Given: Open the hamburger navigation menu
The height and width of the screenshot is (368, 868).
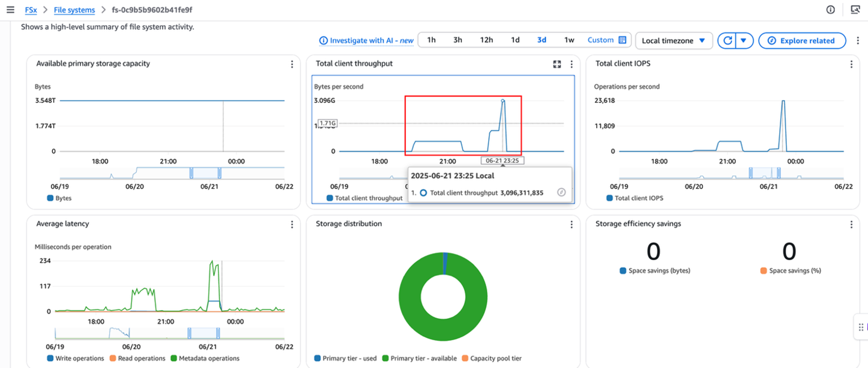Looking at the screenshot, I should 10,10.
